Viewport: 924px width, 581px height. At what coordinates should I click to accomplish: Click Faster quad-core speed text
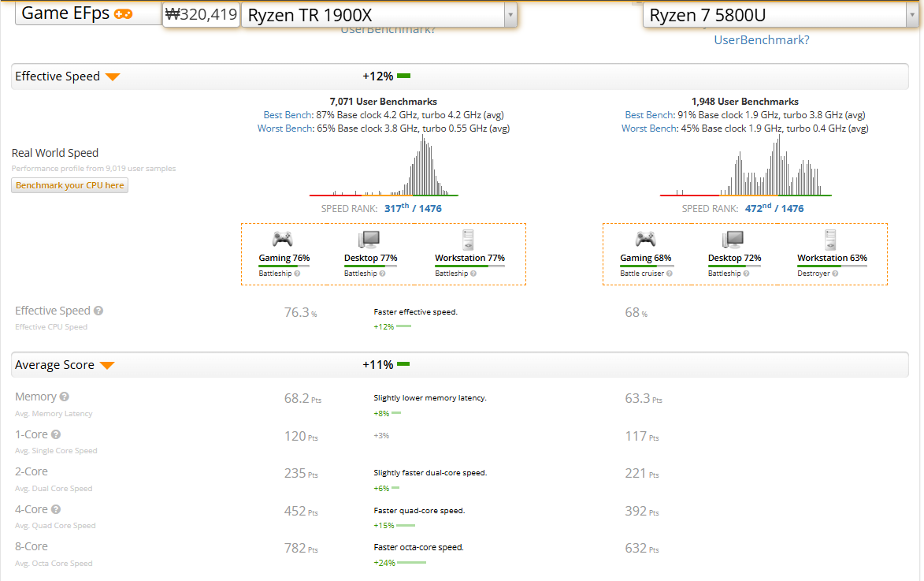[x=419, y=511]
